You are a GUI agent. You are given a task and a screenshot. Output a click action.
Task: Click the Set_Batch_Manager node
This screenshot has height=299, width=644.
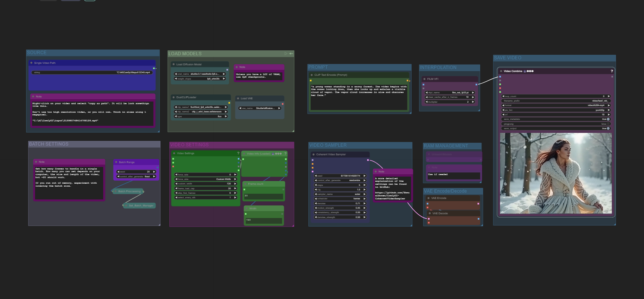pos(140,205)
